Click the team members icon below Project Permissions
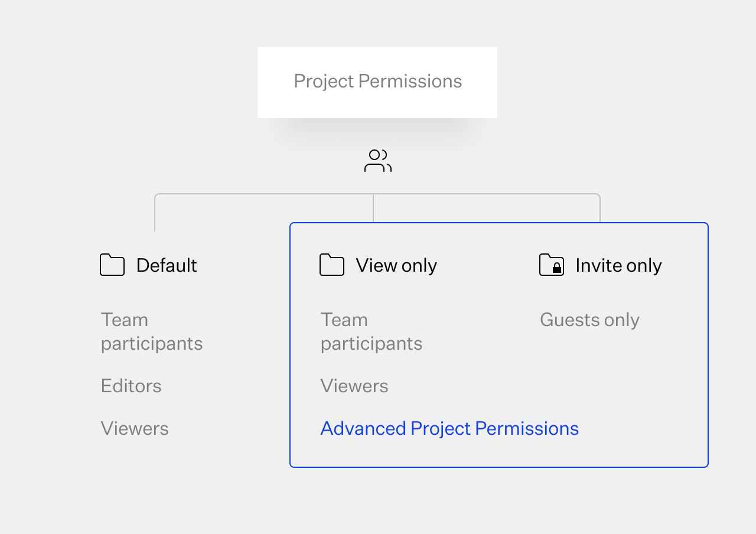This screenshot has width=756, height=534. pyautogui.click(x=378, y=161)
